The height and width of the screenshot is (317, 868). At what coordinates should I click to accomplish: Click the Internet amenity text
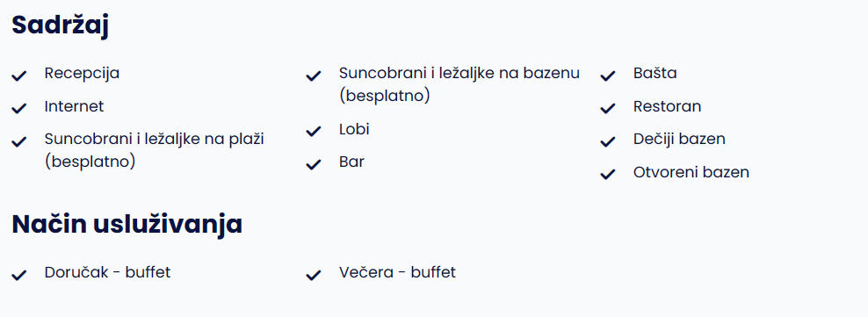point(74,106)
